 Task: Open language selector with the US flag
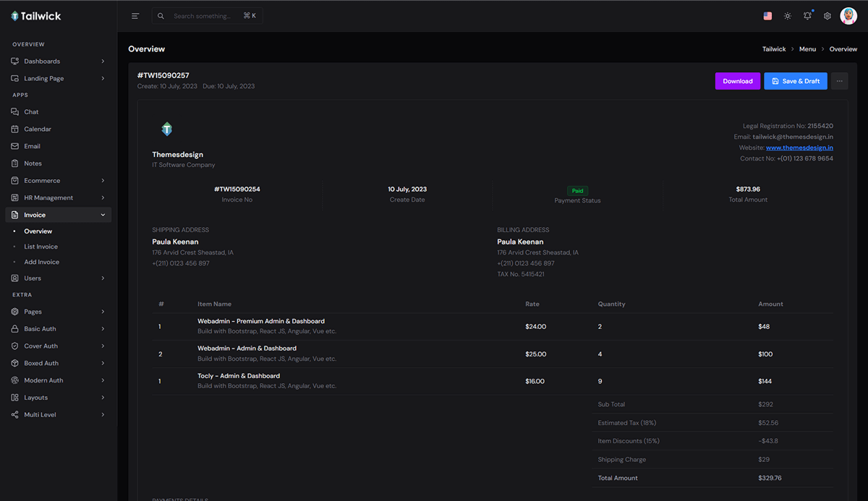[767, 16]
